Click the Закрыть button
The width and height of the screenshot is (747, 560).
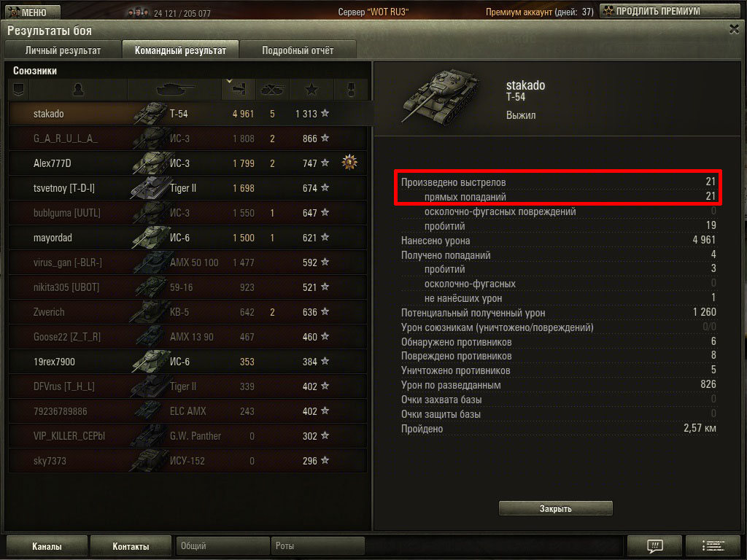coord(555,508)
